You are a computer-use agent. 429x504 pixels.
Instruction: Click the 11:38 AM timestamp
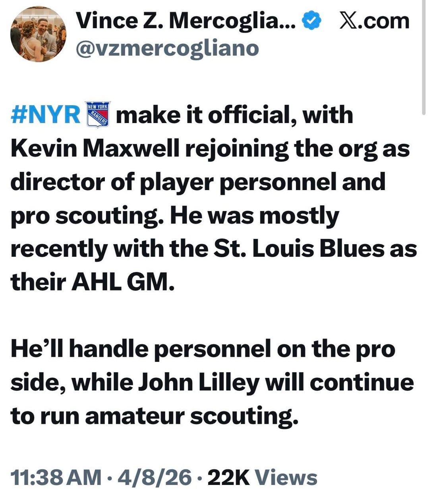pos(56,477)
